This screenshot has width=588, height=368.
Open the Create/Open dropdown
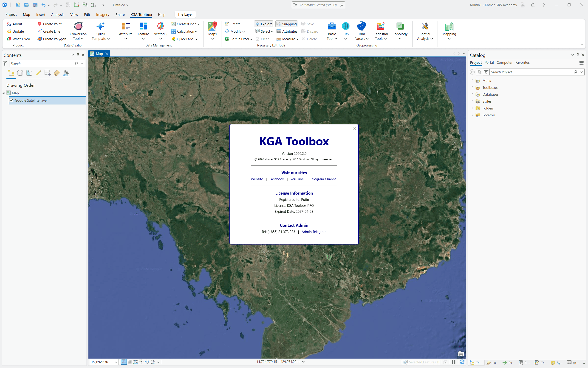tap(185, 24)
